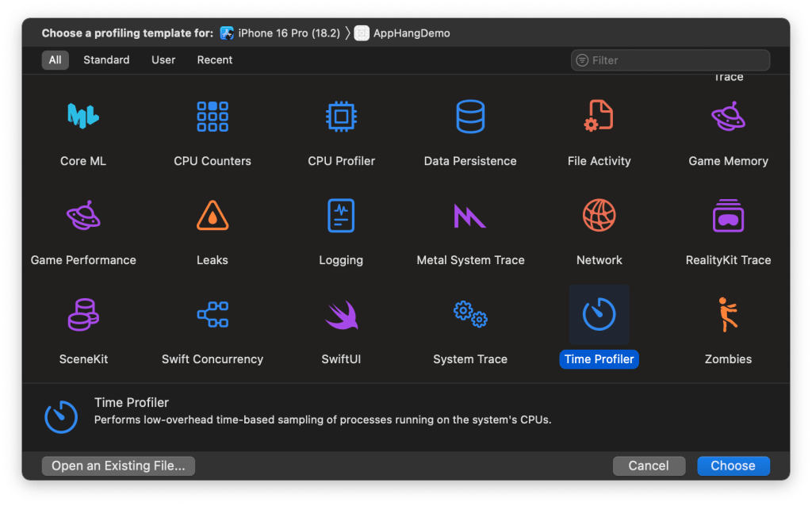The height and width of the screenshot is (506, 812).
Task: Click the File Activity template icon
Action: [x=599, y=117]
